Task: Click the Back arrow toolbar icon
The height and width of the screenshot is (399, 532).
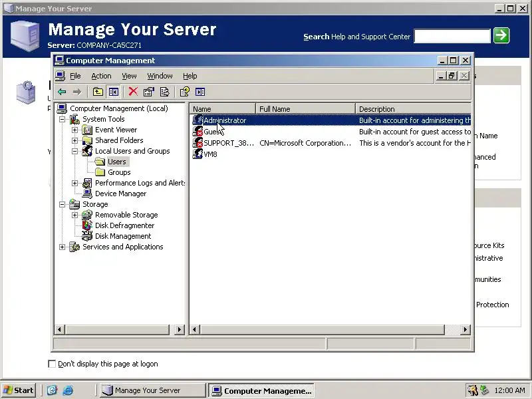Action: tap(62, 92)
